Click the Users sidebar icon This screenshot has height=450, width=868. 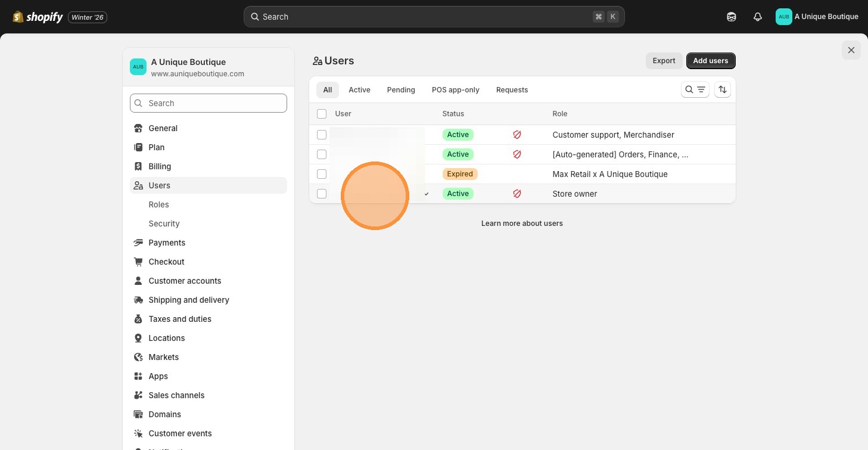click(x=138, y=185)
